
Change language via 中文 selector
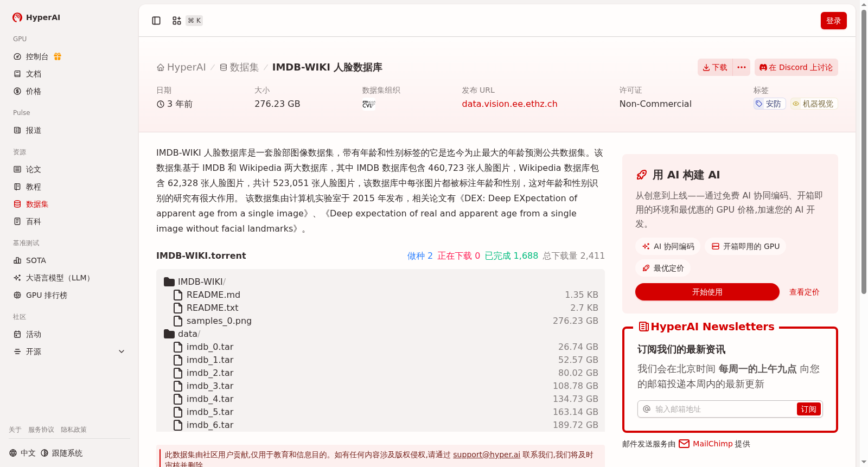tap(22, 453)
